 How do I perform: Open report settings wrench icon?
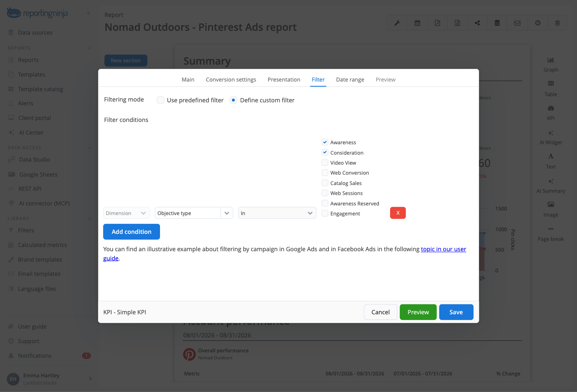click(397, 23)
